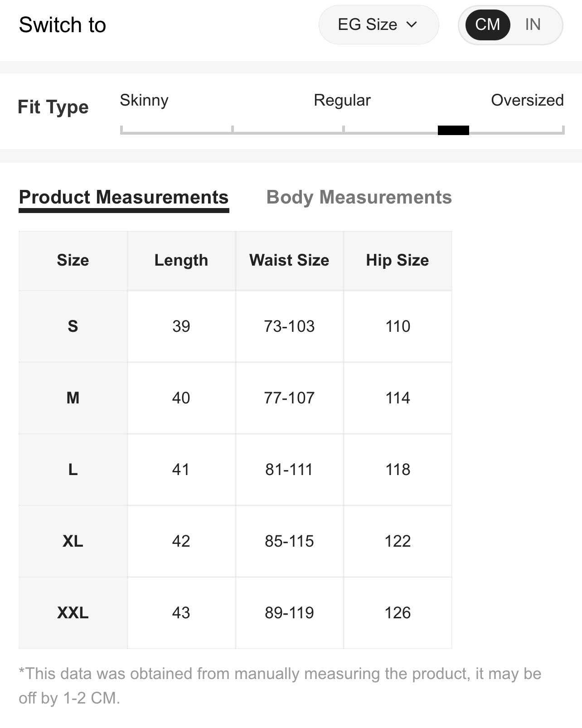Click the Hip Size column header
This screenshot has height=728, width=582.
[x=398, y=261]
